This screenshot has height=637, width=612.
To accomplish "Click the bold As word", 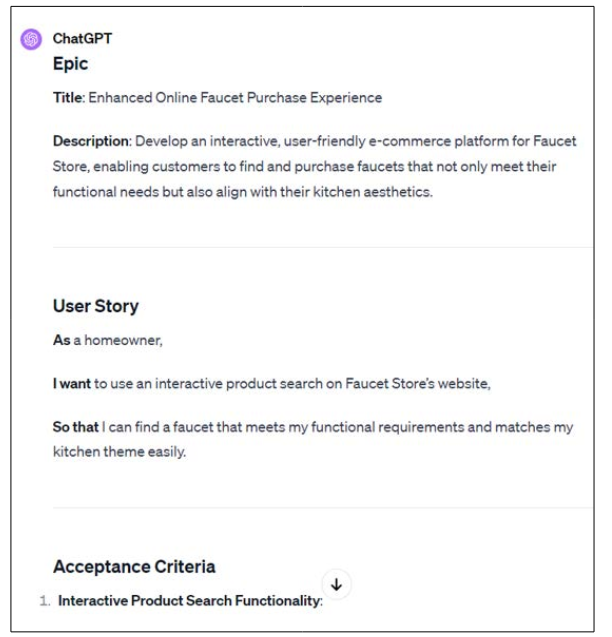I will tap(62, 340).
